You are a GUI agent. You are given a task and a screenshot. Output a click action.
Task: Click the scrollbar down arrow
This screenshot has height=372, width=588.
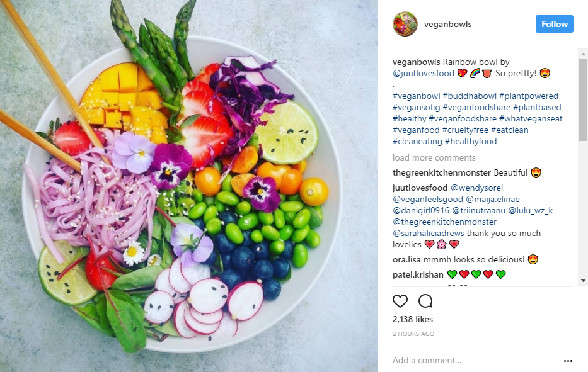pos(583,281)
